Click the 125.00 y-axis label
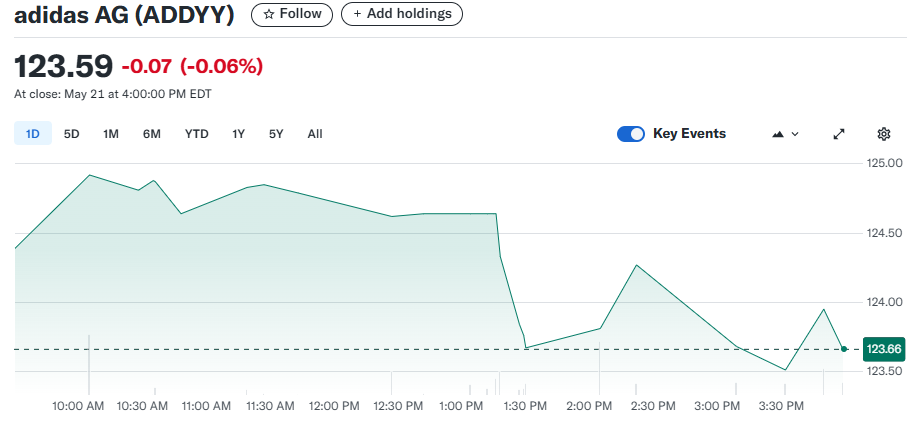 coord(884,163)
